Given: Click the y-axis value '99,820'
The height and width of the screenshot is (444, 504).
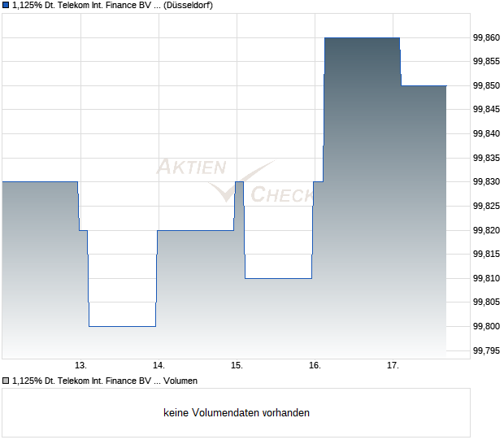Looking at the screenshot, I should pyautogui.click(x=486, y=230).
